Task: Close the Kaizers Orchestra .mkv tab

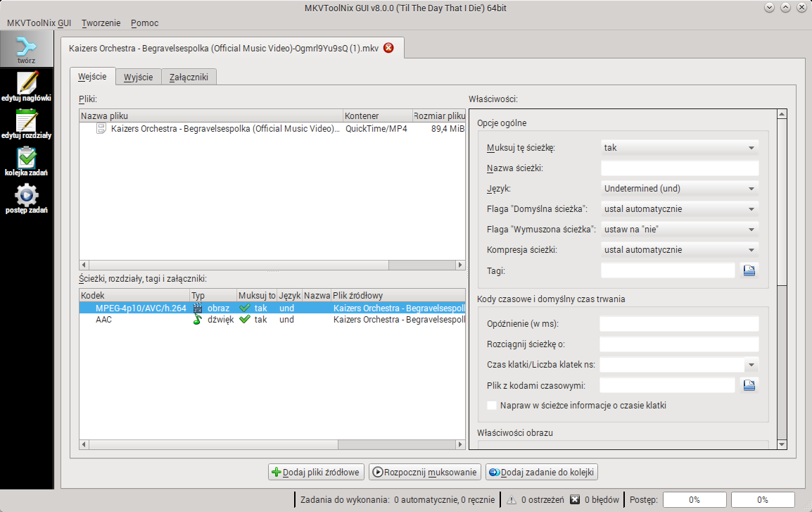Action: click(388, 48)
